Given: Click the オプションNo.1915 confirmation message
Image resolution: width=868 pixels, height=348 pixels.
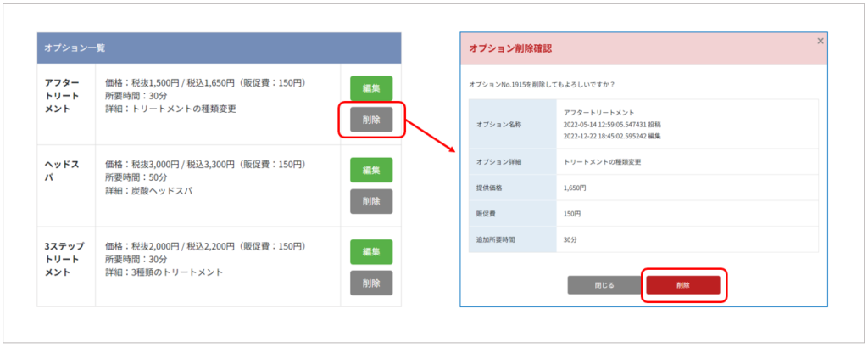Looking at the screenshot, I should pos(542,85).
